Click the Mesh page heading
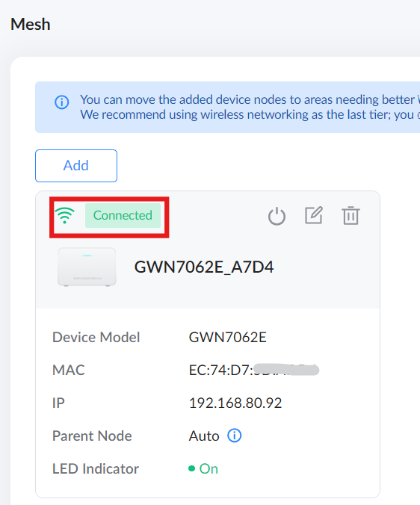Viewport: 420px width, 505px height. 31,25
